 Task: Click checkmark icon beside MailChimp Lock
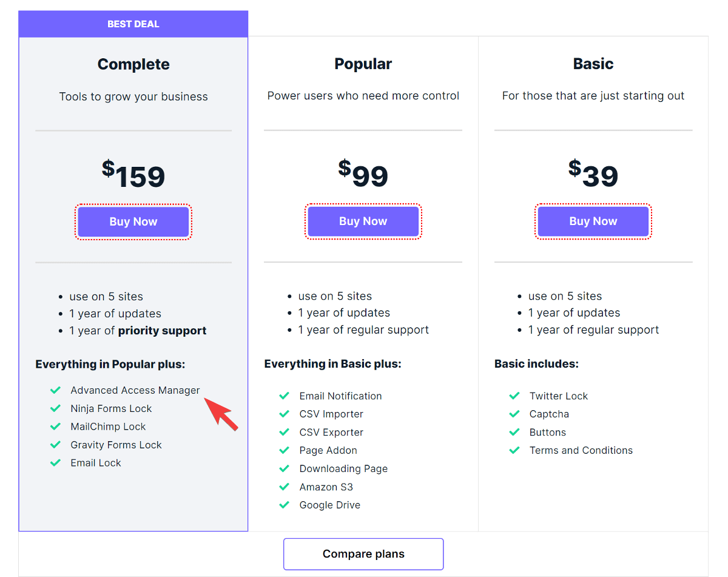(55, 427)
